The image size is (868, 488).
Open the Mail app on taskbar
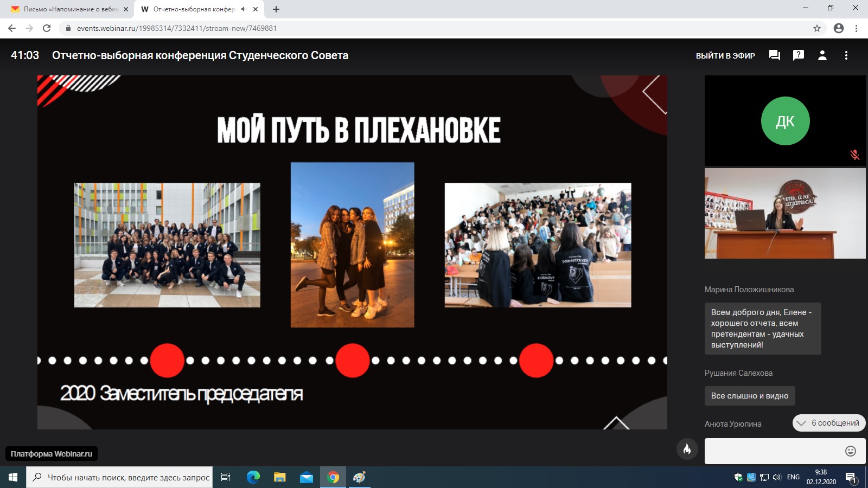(307, 477)
